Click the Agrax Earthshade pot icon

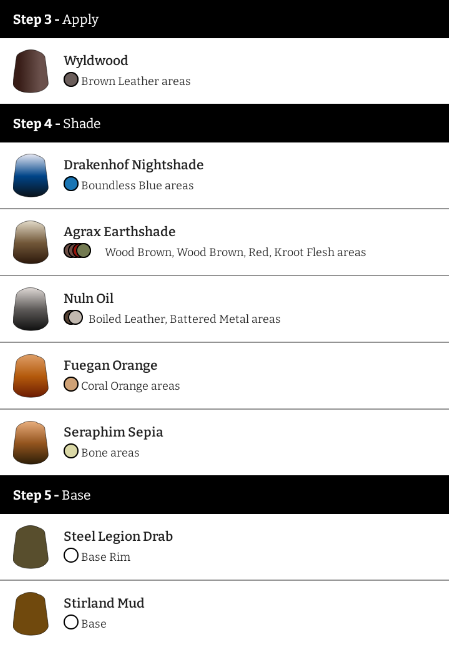tap(31, 242)
